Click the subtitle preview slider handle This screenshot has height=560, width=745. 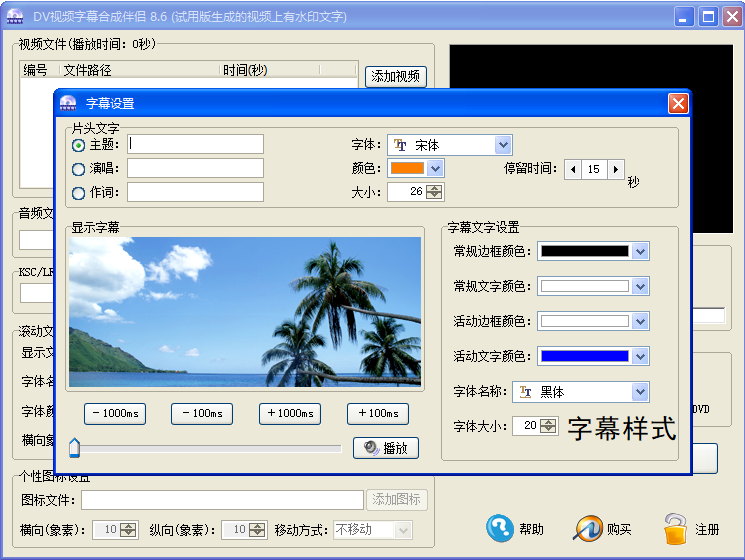[74, 448]
